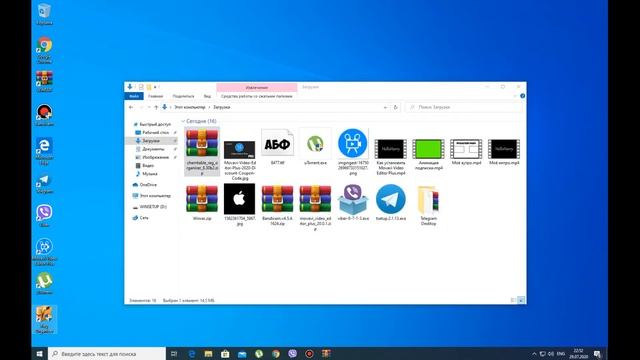Open breadcrumb chevron after Этот компьютер
This screenshot has width=640, height=360.
click(209, 107)
